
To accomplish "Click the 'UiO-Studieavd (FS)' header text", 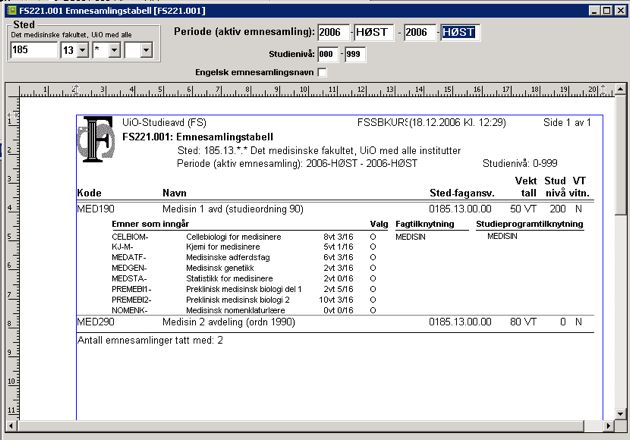I will tap(164, 123).
